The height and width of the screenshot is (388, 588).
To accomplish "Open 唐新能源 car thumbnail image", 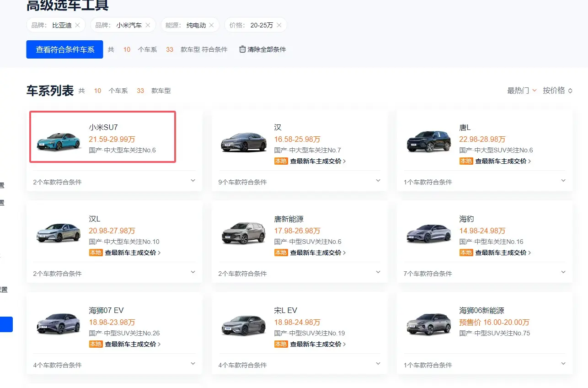I will pyautogui.click(x=243, y=233).
